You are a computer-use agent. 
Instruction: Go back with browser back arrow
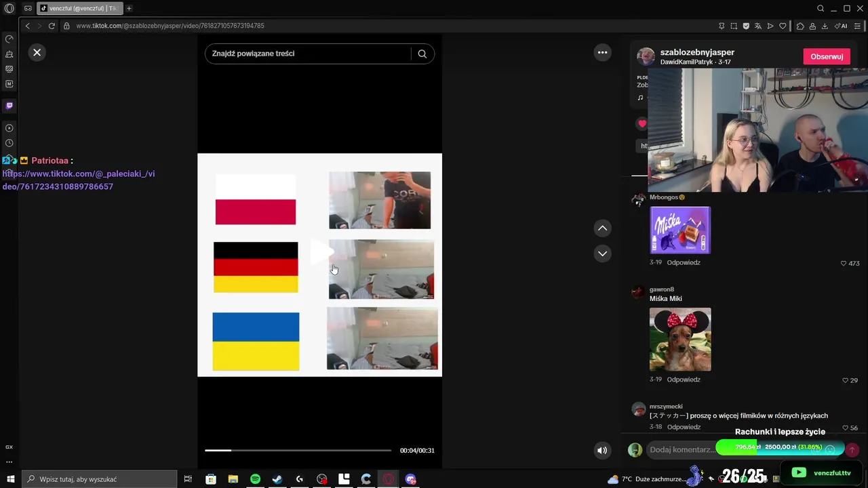tap(27, 26)
